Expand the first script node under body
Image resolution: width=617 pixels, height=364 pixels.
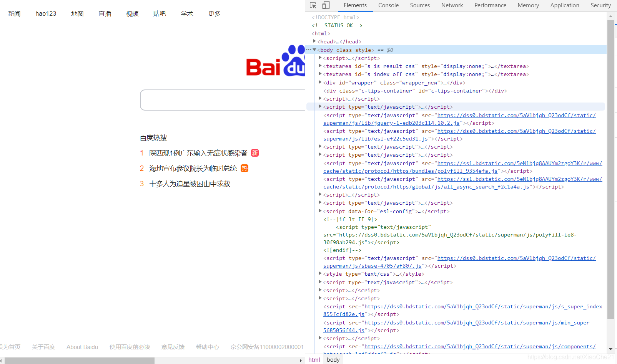point(320,58)
